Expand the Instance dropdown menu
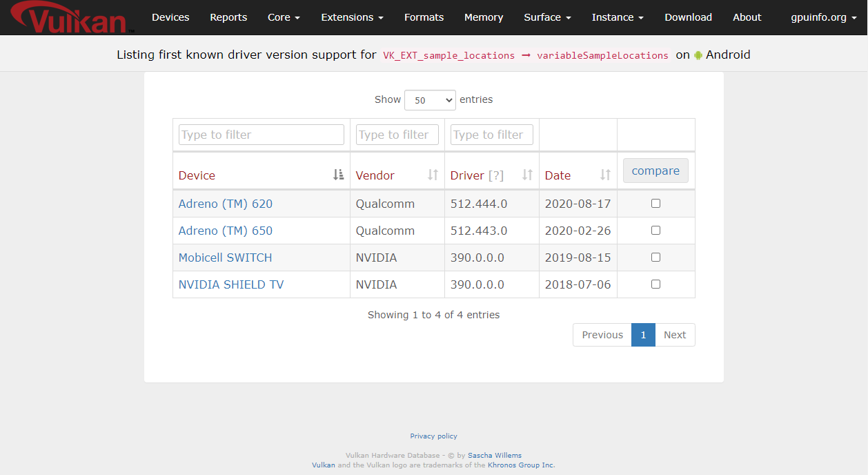The image size is (868, 475). point(618,17)
